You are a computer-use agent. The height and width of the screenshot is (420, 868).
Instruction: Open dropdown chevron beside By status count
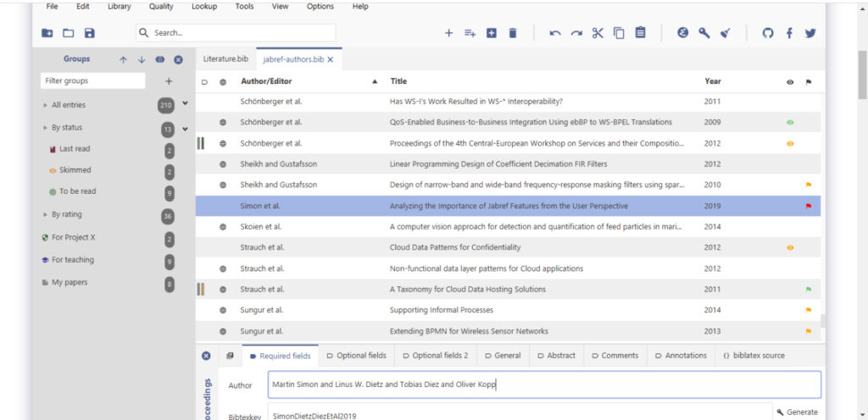coord(185,129)
